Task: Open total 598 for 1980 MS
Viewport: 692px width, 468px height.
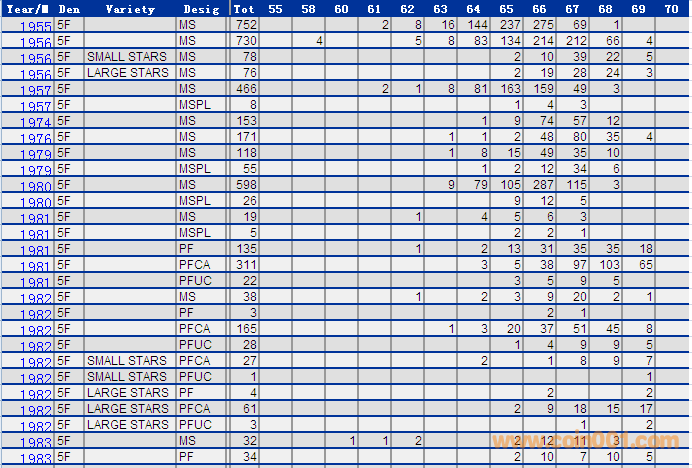Action: (244, 184)
